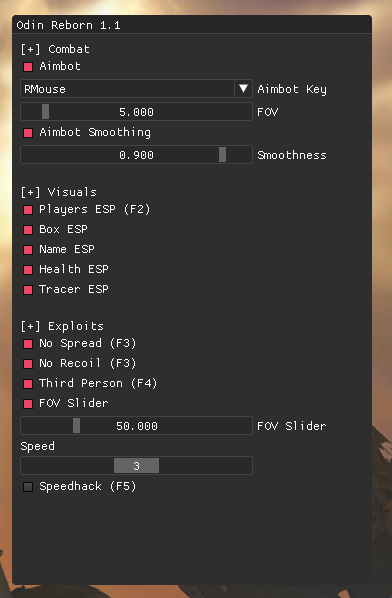Disable Third Person (F4)
The height and width of the screenshot is (598, 392).
[x=28, y=384]
